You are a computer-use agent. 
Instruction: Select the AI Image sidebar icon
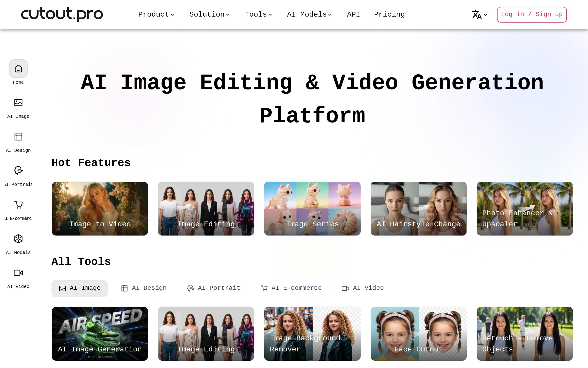(x=18, y=103)
